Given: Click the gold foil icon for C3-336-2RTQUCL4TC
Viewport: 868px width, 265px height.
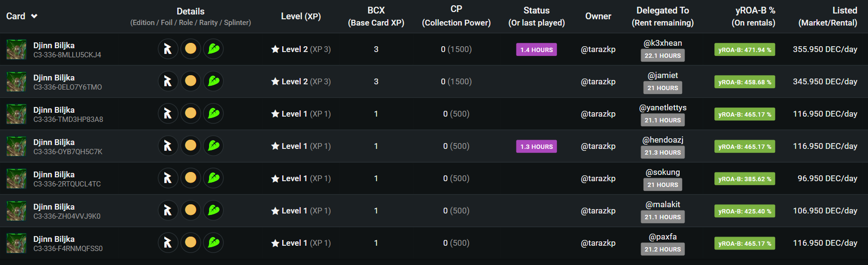Looking at the screenshot, I should (191, 178).
